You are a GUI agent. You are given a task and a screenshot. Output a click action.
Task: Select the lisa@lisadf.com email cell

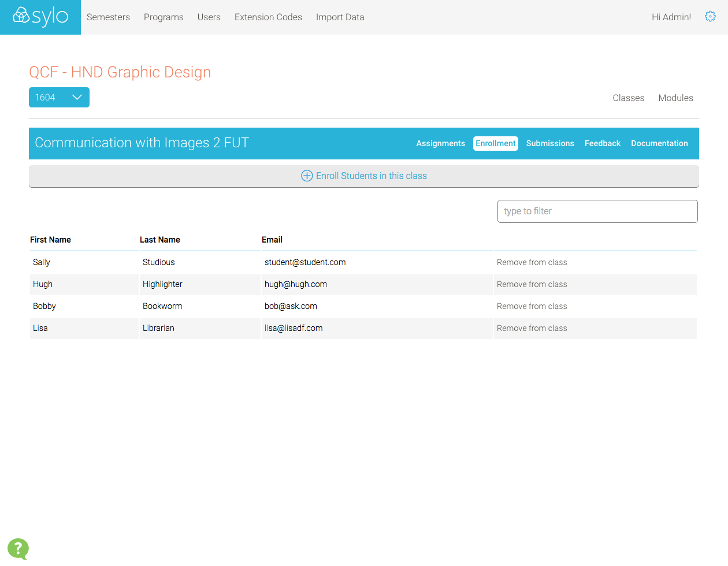[294, 328]
